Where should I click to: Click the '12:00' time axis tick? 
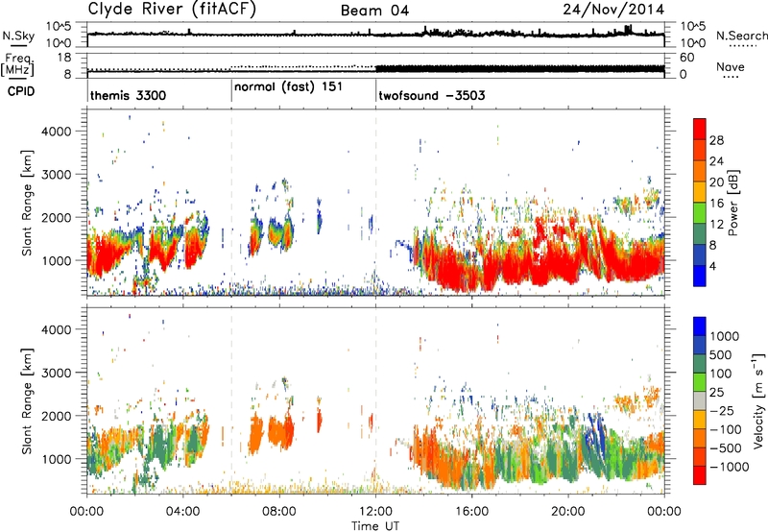coord(375,512)
